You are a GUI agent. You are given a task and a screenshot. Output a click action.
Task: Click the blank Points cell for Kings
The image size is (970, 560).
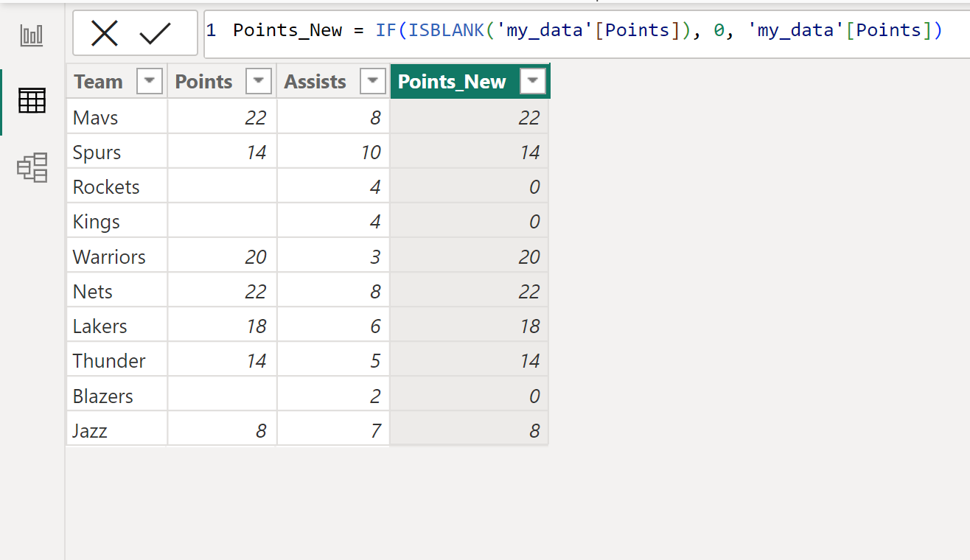pyautogui.click(x=221, y=221)
